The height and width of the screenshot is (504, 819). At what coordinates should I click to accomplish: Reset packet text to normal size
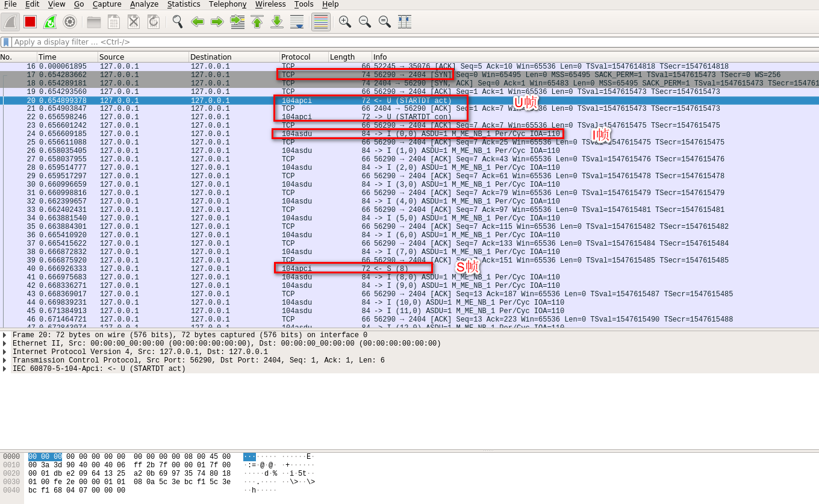pos(385,22)
